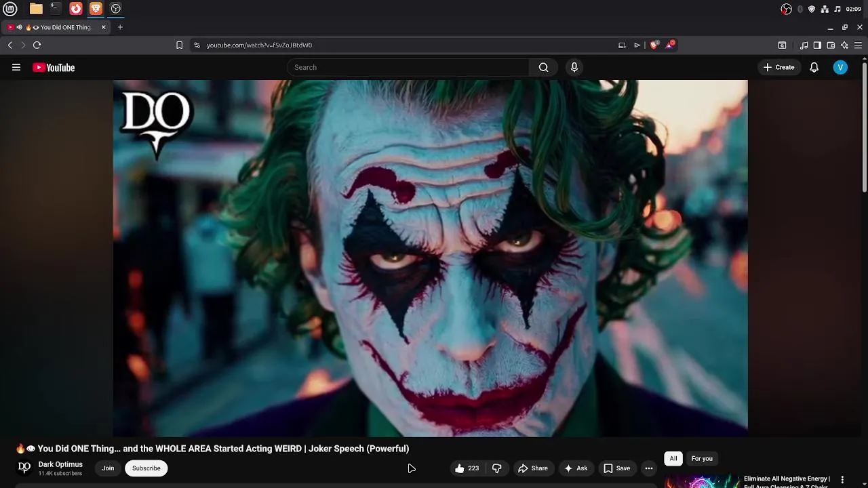Open the terminal from the panel
The width and height of the screenshot is (868, 488).
56,9
